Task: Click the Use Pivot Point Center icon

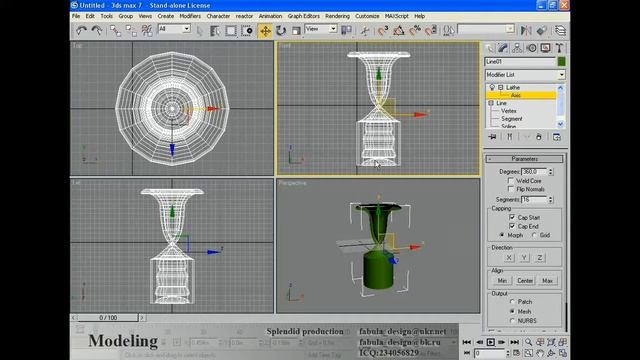Action: click(x=346, y=31)
